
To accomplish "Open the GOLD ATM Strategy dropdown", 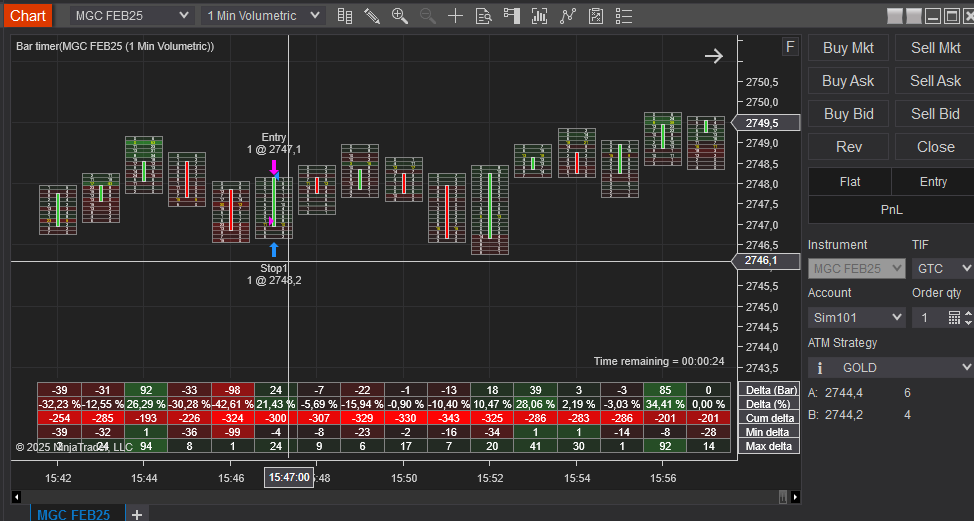I will coord(891,368).
